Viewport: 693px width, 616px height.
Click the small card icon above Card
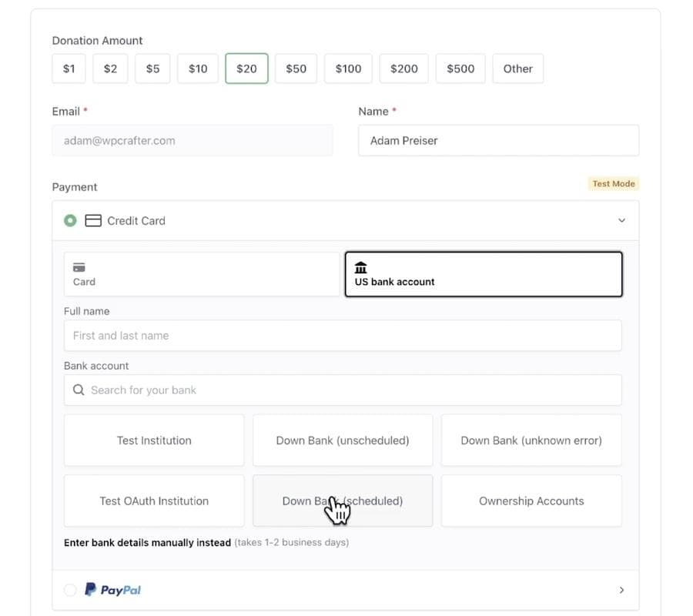point(79,267)
